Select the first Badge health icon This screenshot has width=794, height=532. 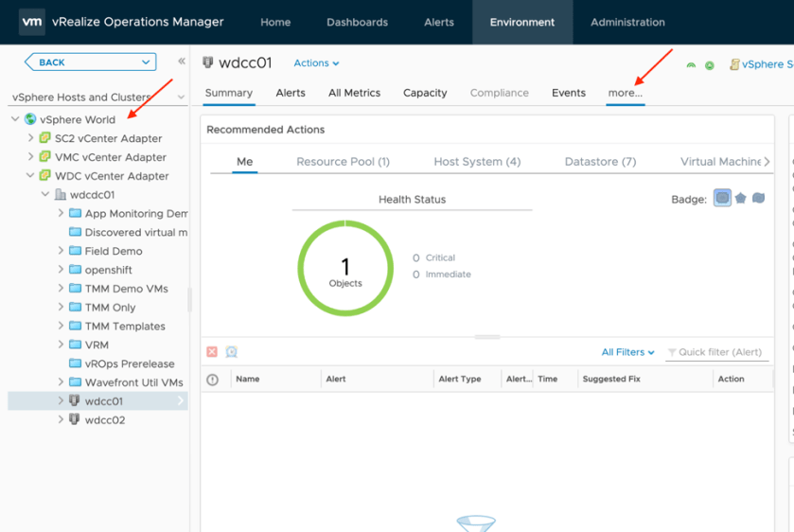[x=722, y=199]
